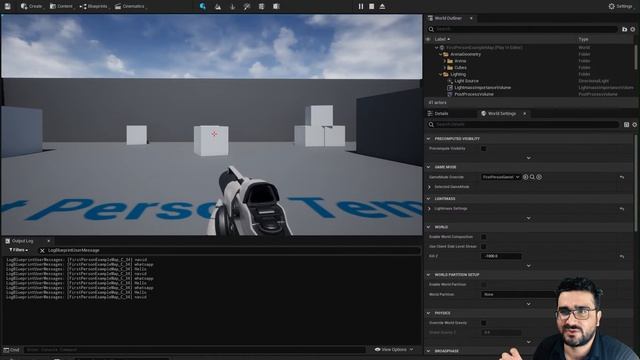The height and width of the screenshot is (360, 640).
Task: Collapse the Physics section
Action: point(429,313)
